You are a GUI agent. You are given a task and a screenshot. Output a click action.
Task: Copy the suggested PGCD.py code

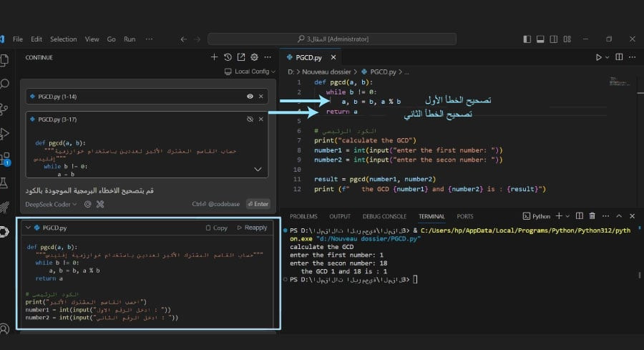216,228
